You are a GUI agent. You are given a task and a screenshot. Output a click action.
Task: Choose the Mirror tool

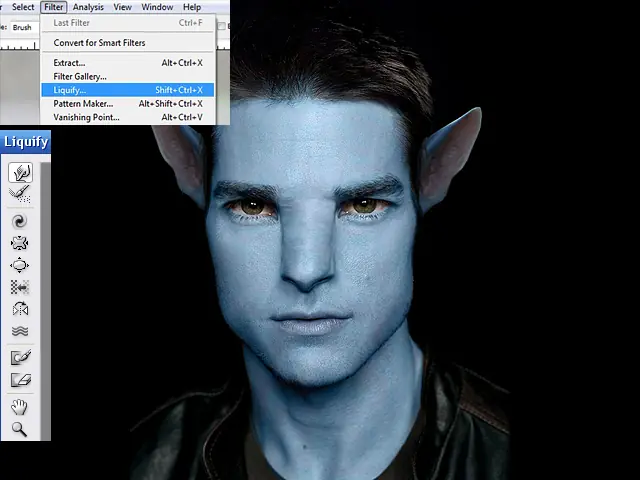20,309
